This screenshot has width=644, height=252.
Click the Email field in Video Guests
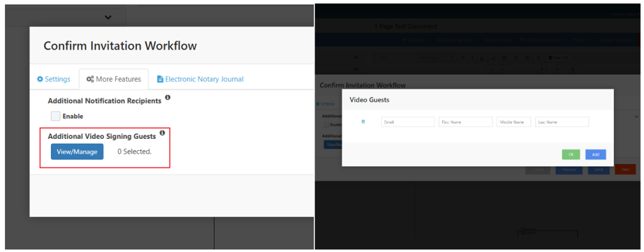(x=407, y=122)
